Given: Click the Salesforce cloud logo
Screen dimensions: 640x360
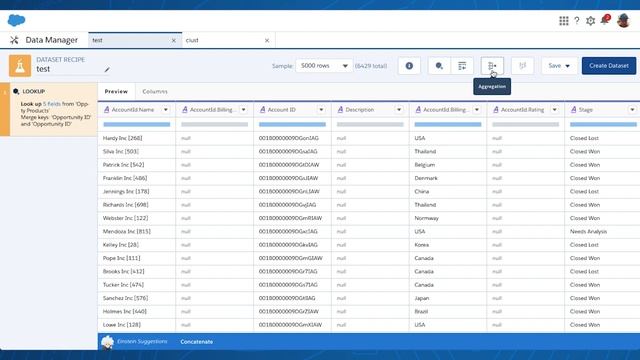Looking at the screenshot, I should click(x=16, y=20).
